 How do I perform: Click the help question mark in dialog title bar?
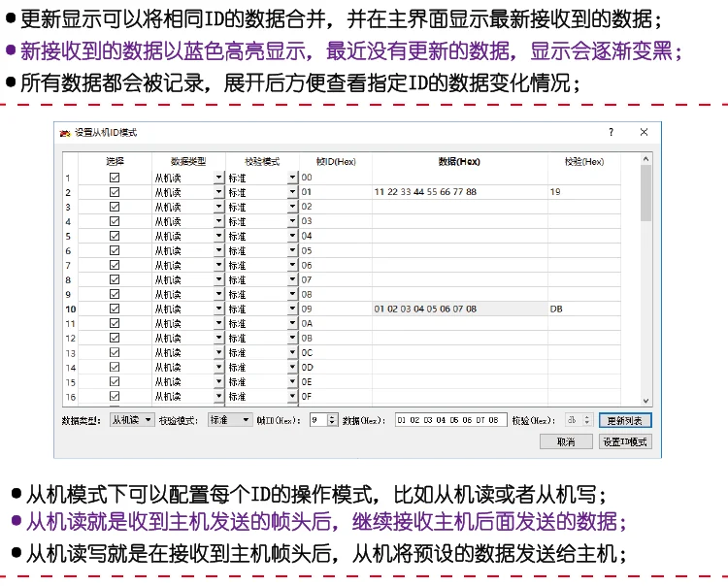click(611, 132)
